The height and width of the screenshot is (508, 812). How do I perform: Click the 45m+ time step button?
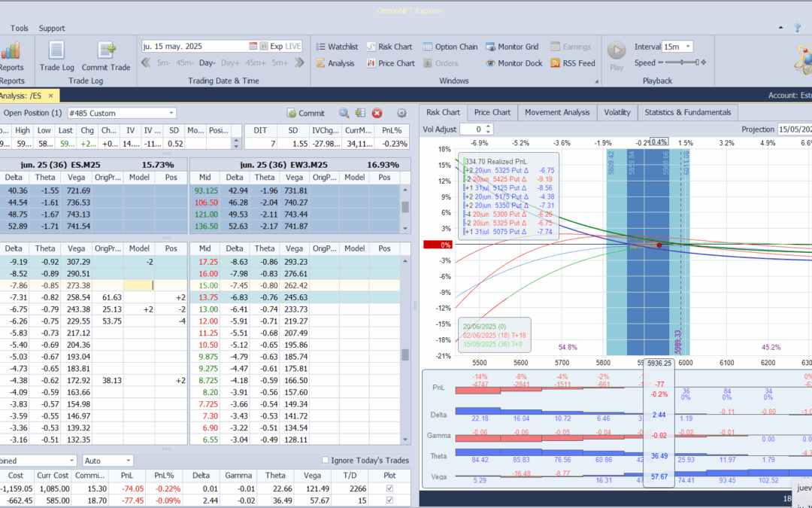pyautogui.click(x=256, y=62)
